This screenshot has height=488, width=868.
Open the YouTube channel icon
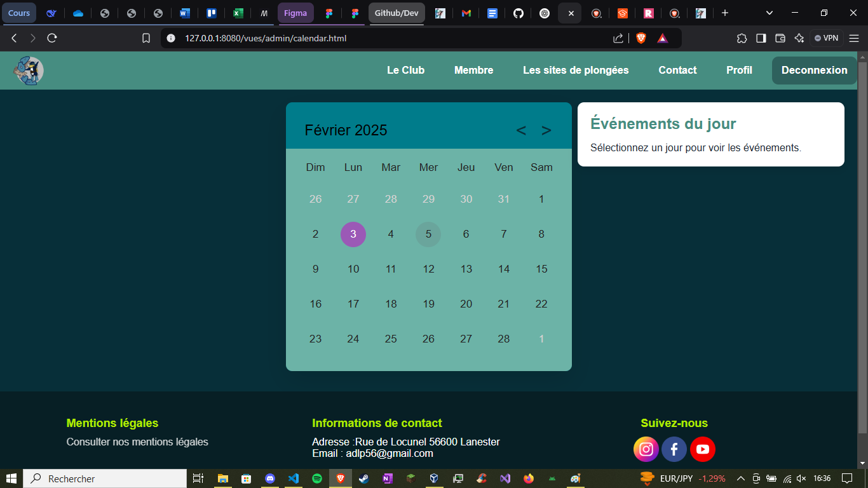[703, 449]
